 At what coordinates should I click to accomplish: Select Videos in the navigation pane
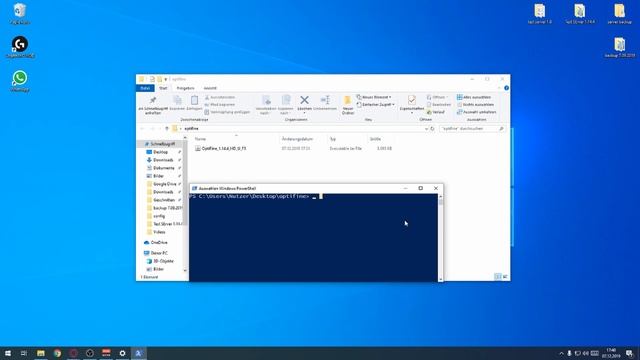159,232
